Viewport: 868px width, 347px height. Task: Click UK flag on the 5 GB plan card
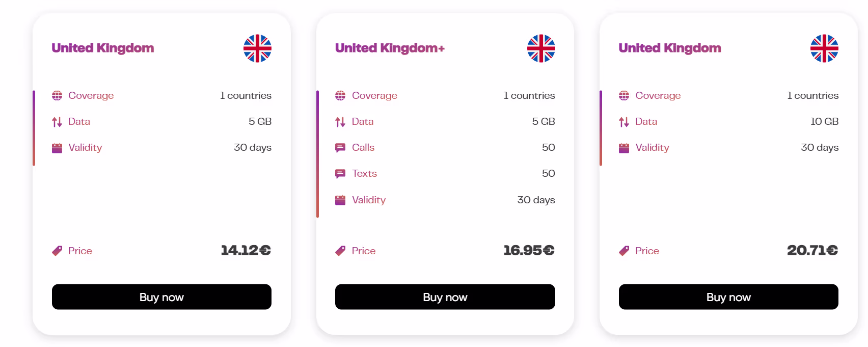(x=257, y=48)
